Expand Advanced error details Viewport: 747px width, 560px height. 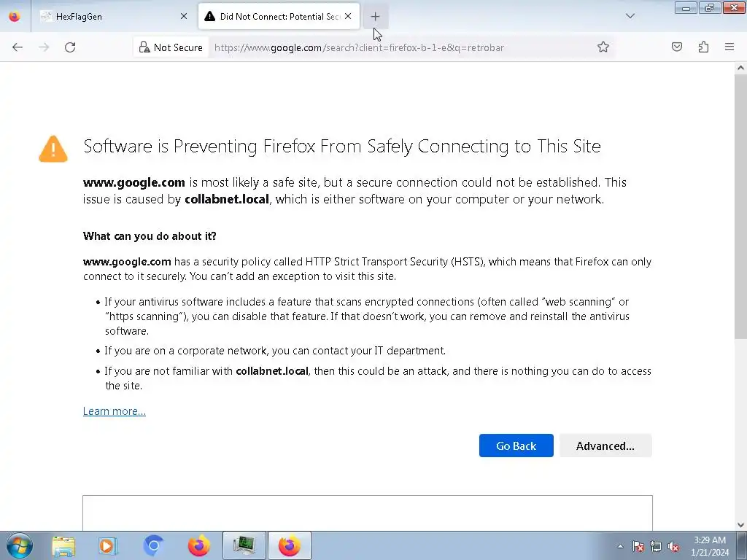pyautogui.click(x=605, y=446)
